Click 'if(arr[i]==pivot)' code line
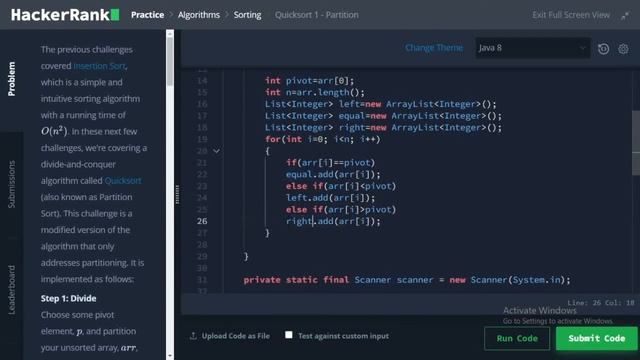The height and width of the screenshot is (360, 640). 330,163
